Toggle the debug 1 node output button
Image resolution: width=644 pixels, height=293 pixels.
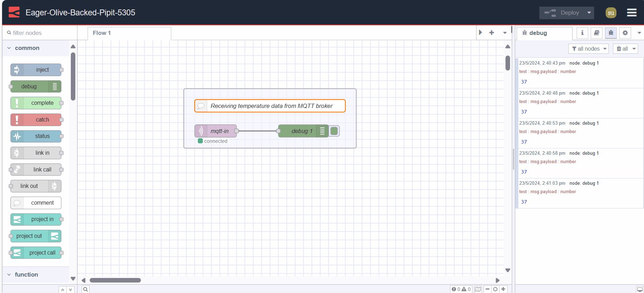click(334, 131)
